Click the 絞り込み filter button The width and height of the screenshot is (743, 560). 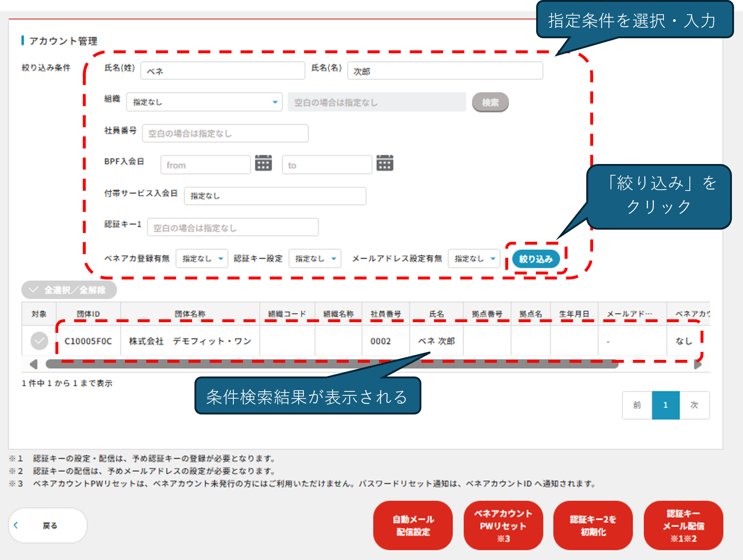pos(536,259)
